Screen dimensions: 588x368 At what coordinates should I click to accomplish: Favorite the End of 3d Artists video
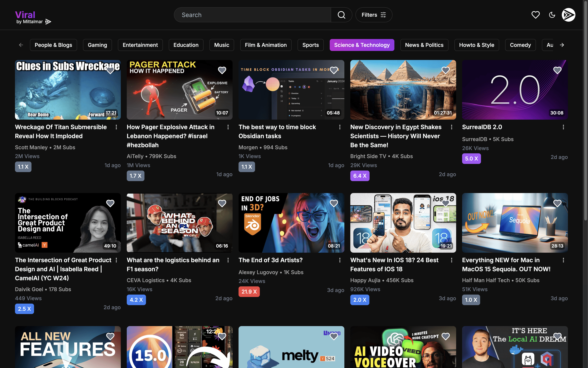click(334, 203)
